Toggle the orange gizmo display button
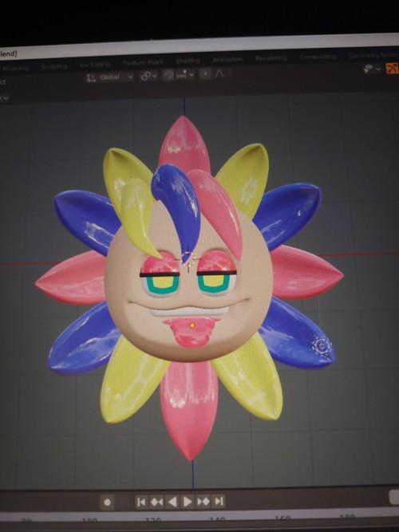399x532 pixels. [392, 68]
